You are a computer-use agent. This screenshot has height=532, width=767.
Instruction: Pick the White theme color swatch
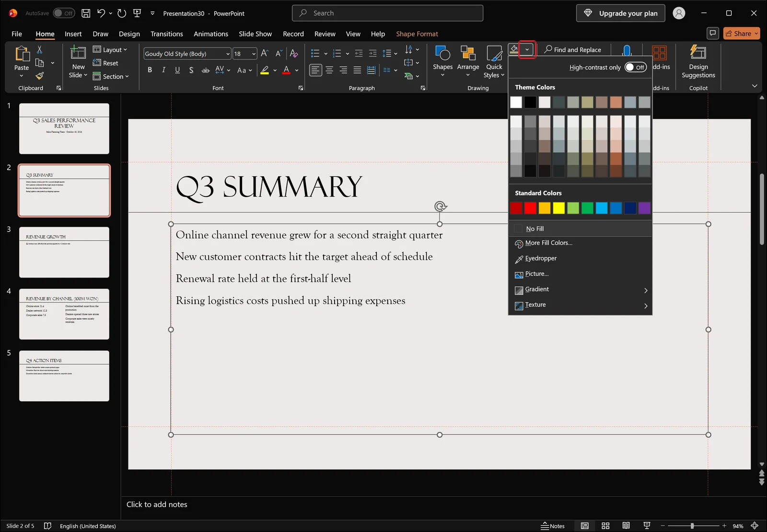click(x=516, y=102)
